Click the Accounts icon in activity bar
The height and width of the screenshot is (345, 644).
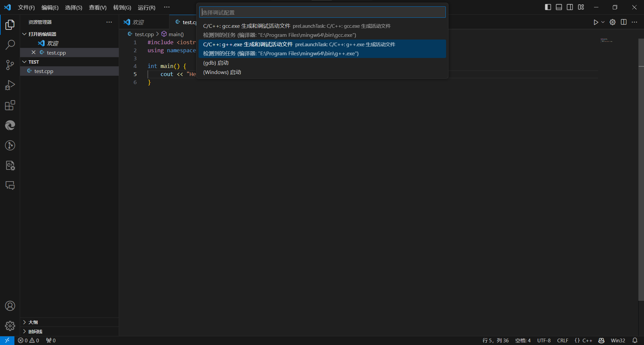coord(10,306)
